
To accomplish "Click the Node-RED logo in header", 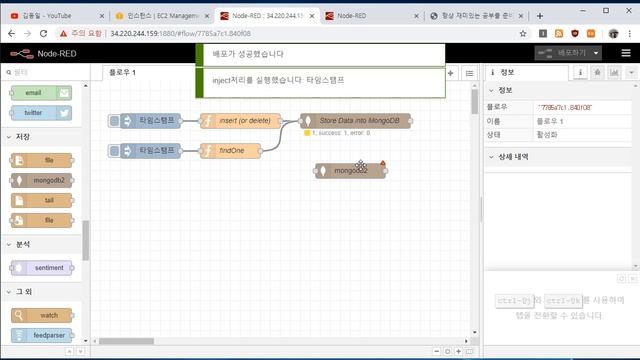I will [43, 53].
